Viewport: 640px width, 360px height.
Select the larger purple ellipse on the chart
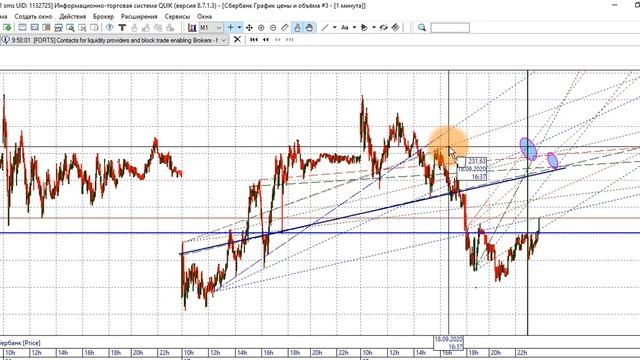tap(528, 149)
